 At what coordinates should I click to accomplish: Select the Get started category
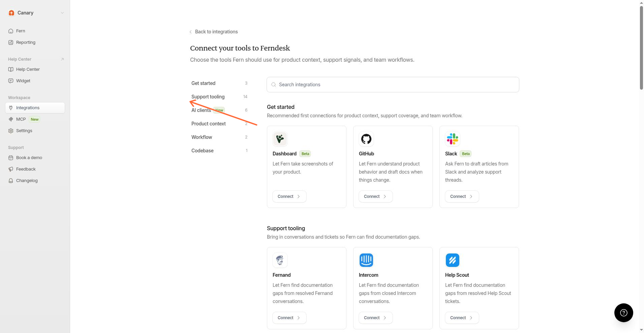click(x=220, y=83)
